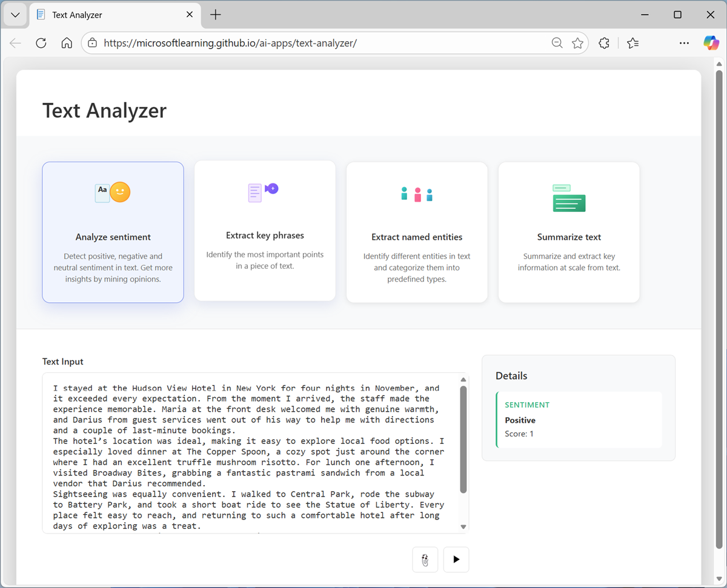Click the text input scrollbar down arrow
The height and width of the screenshot is (588, 727).
463,526
